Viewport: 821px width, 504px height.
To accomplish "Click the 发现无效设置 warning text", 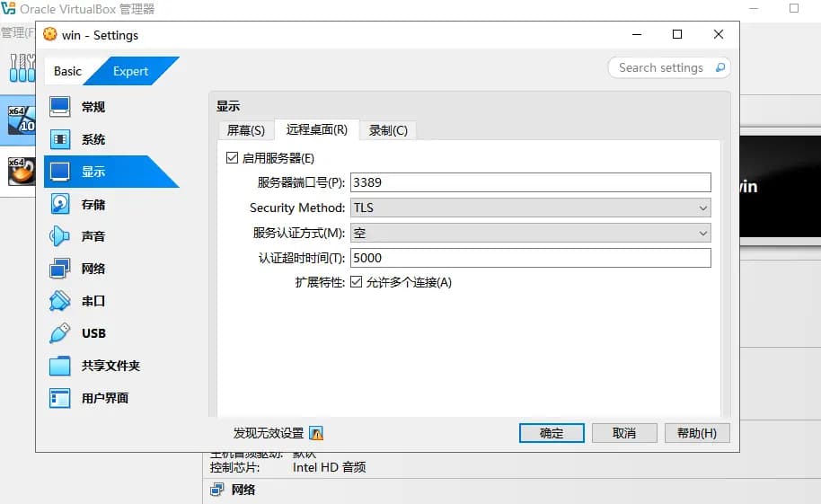I will [x=269, y=433].
